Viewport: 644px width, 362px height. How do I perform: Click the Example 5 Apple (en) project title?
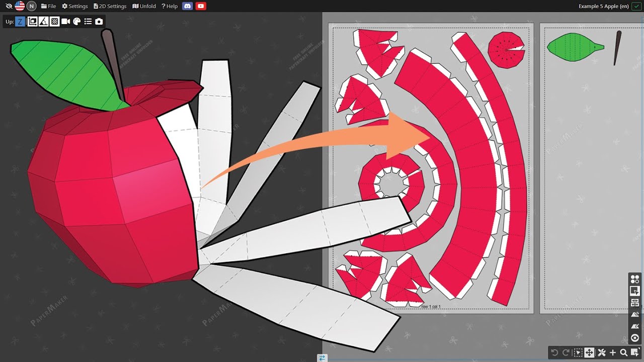pyautogui.click(x=604, y=6)
